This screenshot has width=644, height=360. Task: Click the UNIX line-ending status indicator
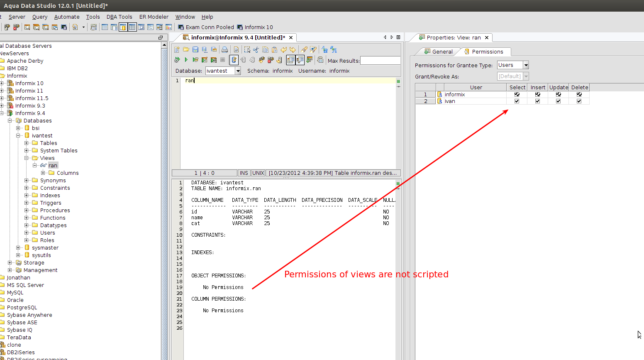258,173
